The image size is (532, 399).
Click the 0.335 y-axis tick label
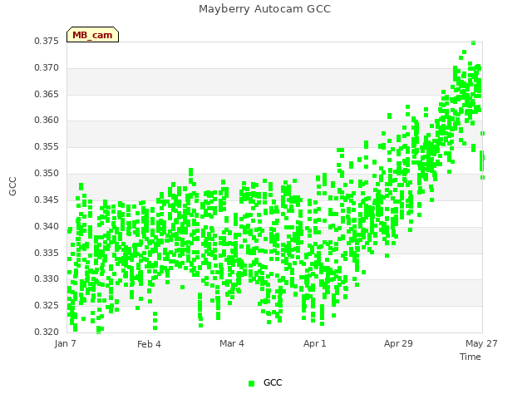point(47,253)
